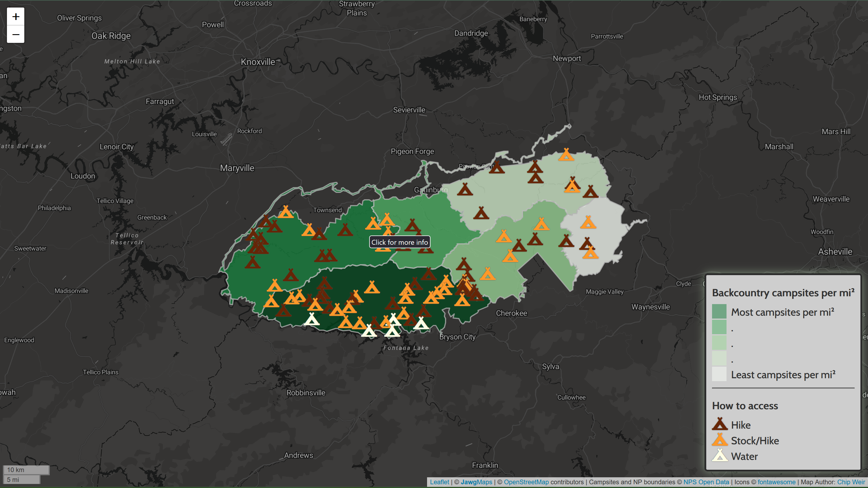The width and height of the screenshot is (868, 488).
Task: Click the Most campsites per mi² swatch
Action: 719,312
